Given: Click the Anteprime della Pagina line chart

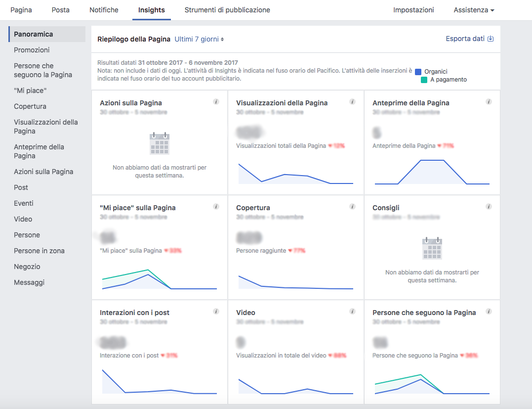Looking at the screenshot, I should (432, 172).
